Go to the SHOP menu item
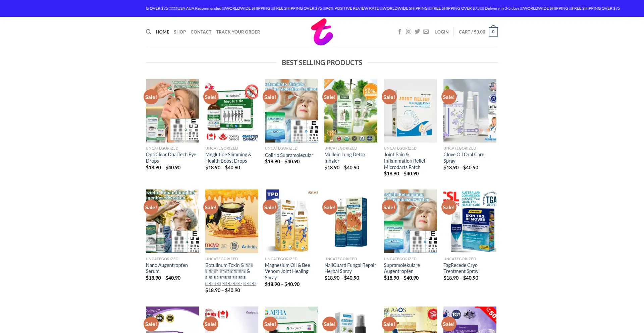Viewport: 644px width, 333px height. pyautogui.click(x=180, y=32)
